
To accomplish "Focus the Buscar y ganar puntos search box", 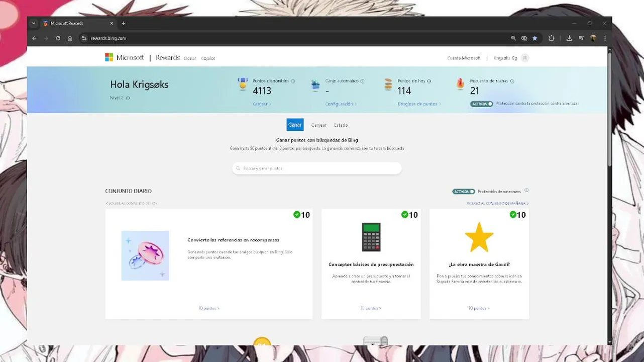I will 316,168.
